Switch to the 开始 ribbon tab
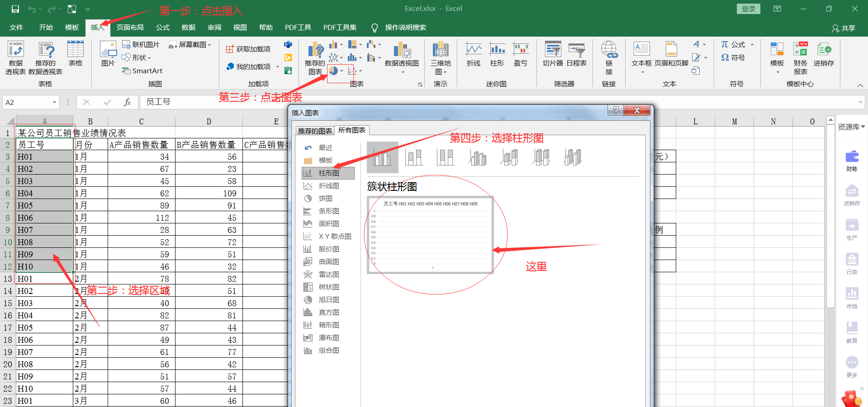Screen dimensions: 868x407 click(x=45, y=27)
